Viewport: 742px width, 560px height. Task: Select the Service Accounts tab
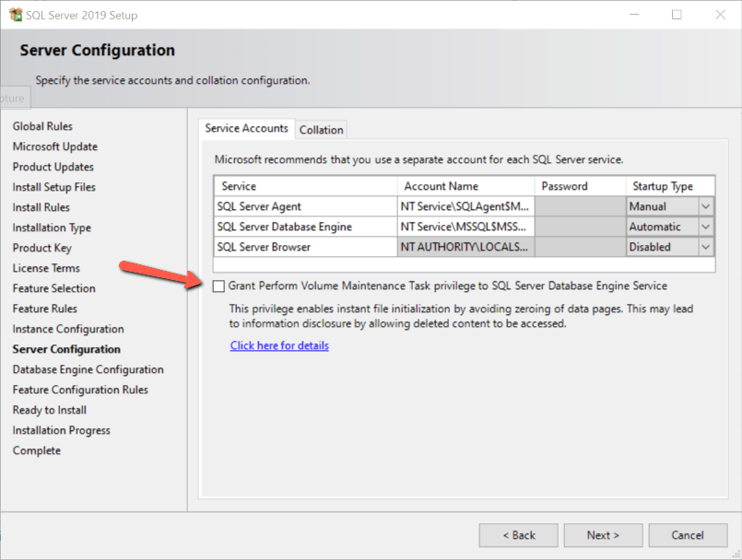[246, 128]
